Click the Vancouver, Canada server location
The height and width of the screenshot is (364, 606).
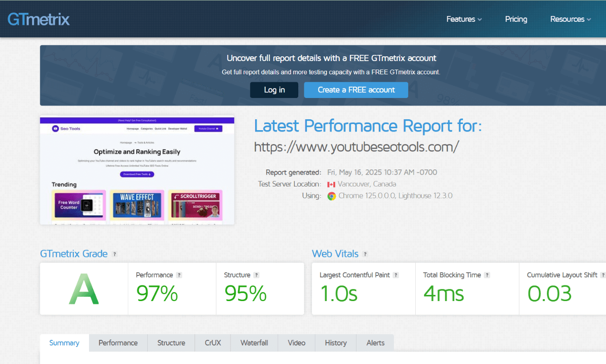tap(367, 184)
